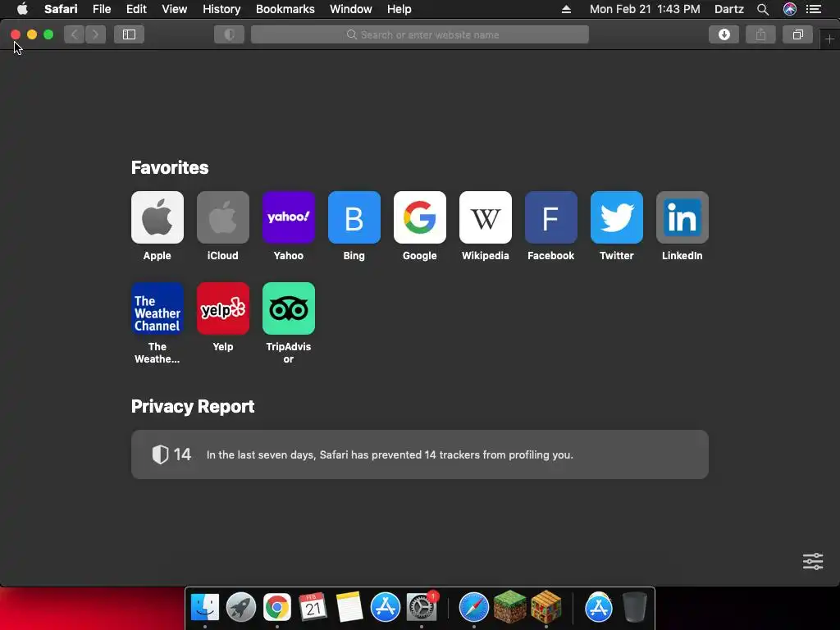840x630 pixels.
Task: Go forward with the toolbar arrow
Action: tap(95, 34)
